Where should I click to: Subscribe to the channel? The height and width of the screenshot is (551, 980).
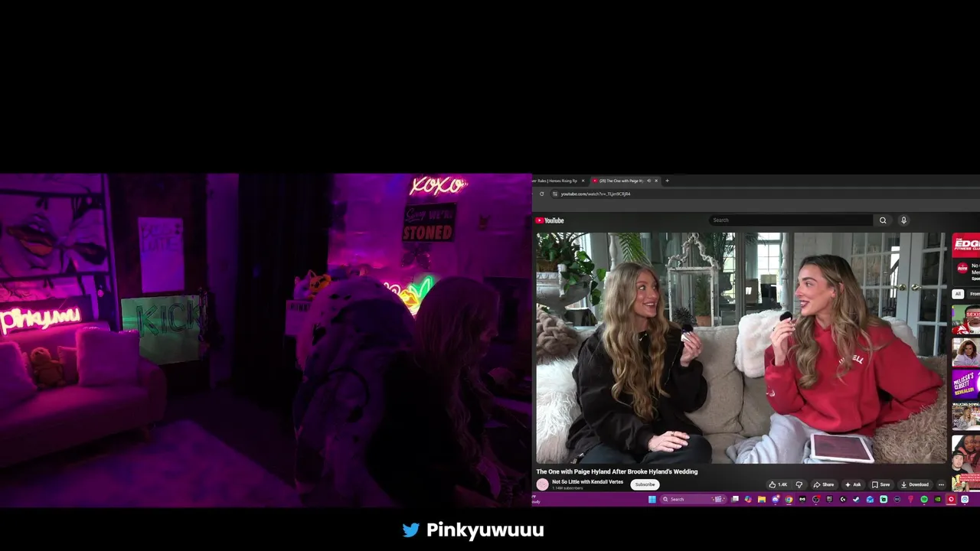click(x=645, y=484)
